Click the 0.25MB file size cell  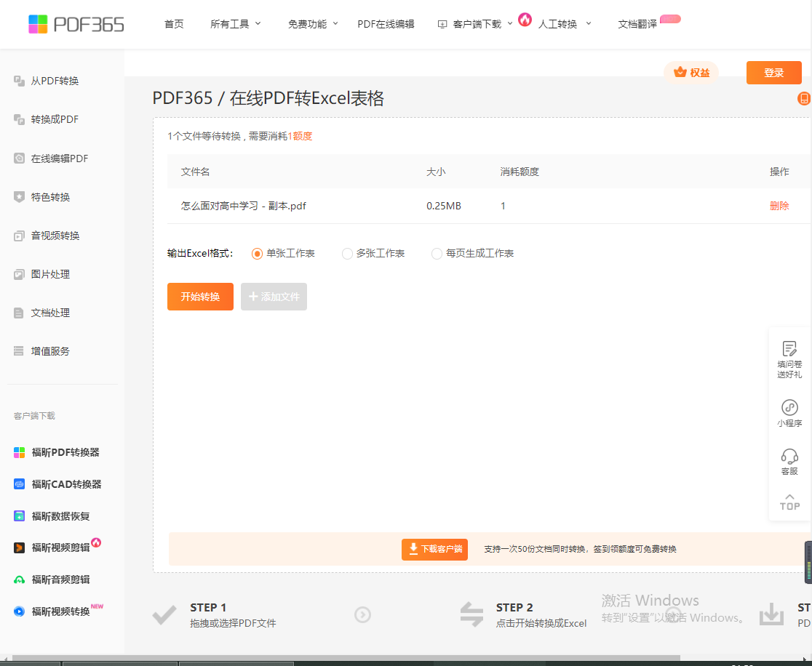(444, 206)
